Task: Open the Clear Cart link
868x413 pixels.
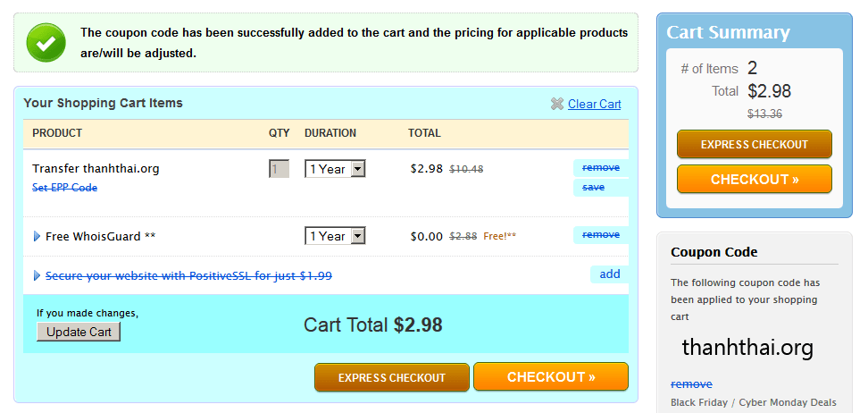Action: tap(594, 105)
